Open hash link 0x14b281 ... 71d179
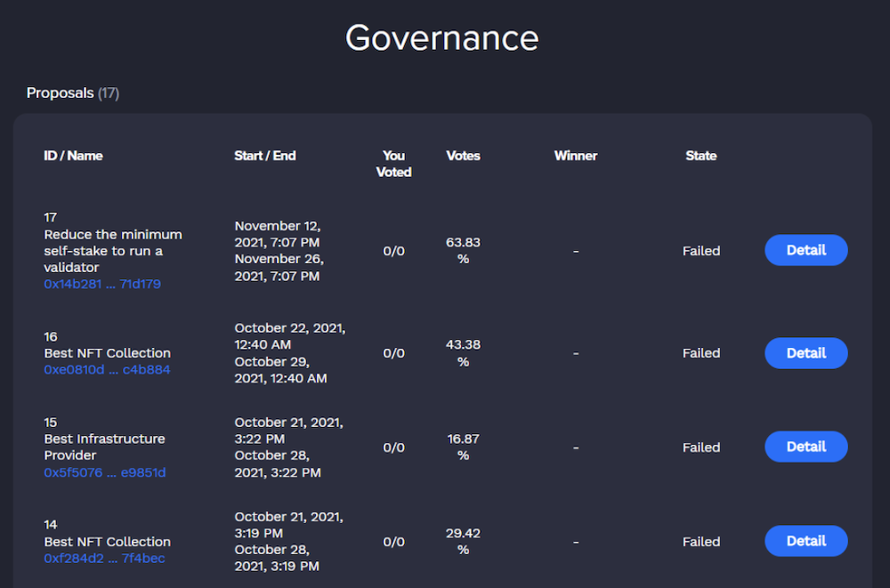Viewport: 890px width, 588px height. [101, 284]
